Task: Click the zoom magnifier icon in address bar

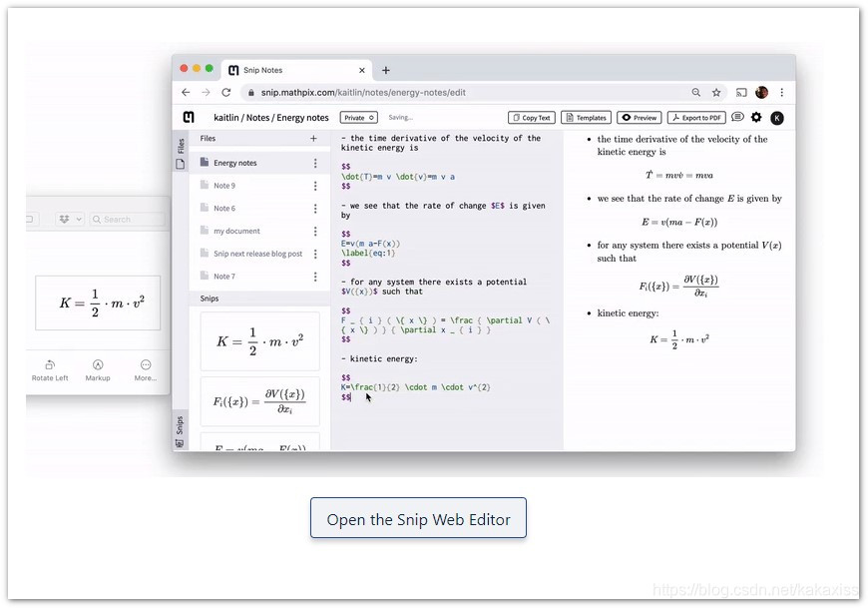Action: coord(695,93)
